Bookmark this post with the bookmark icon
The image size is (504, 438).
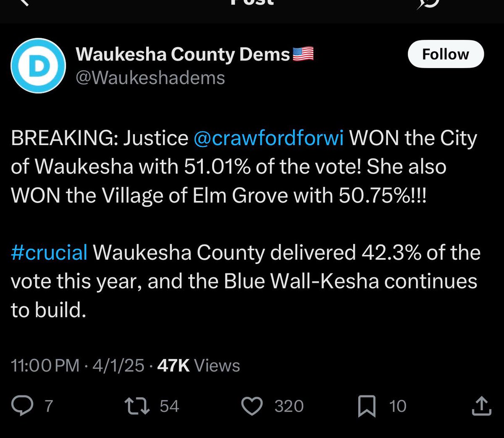pos(367,406)
